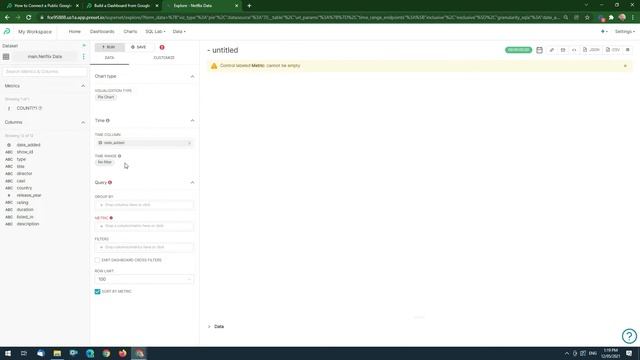Download results as JSON
Viewport: 640px width, 360px height.
(x=591, y=50)
